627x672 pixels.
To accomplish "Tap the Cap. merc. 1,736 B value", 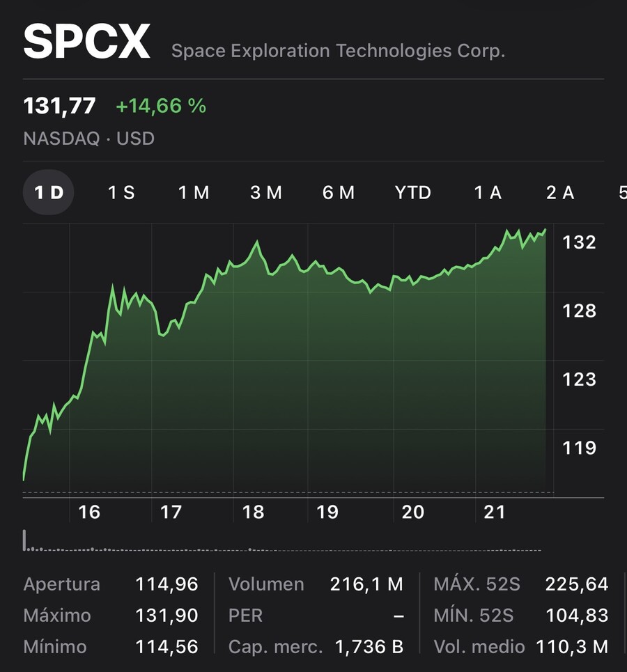I will tap(369, 647).
